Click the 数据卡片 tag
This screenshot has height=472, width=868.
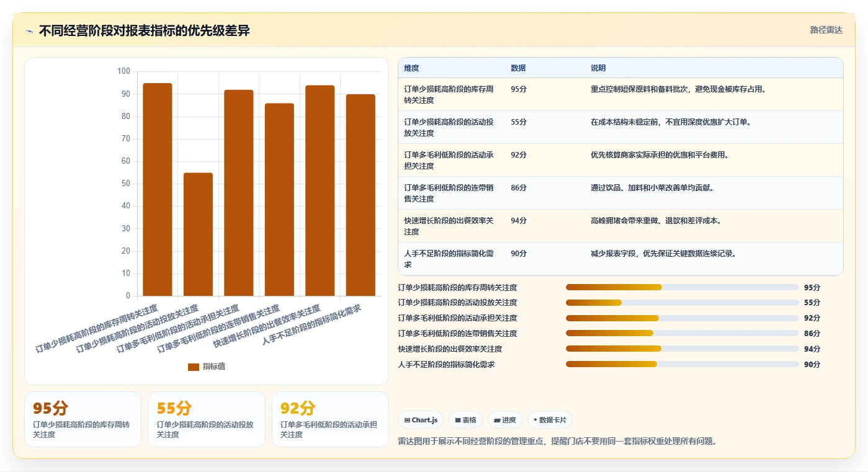(550, 420)
